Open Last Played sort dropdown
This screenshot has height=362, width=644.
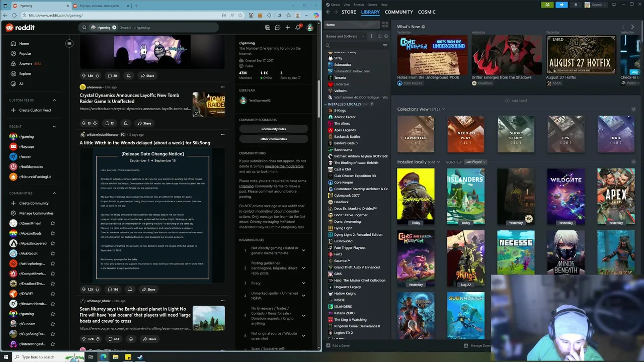475,162
